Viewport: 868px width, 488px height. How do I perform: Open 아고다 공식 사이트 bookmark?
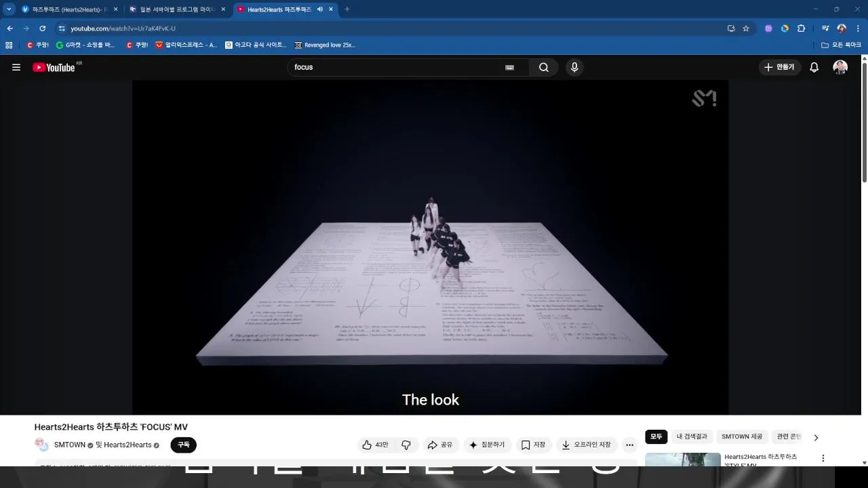[256, 45]
